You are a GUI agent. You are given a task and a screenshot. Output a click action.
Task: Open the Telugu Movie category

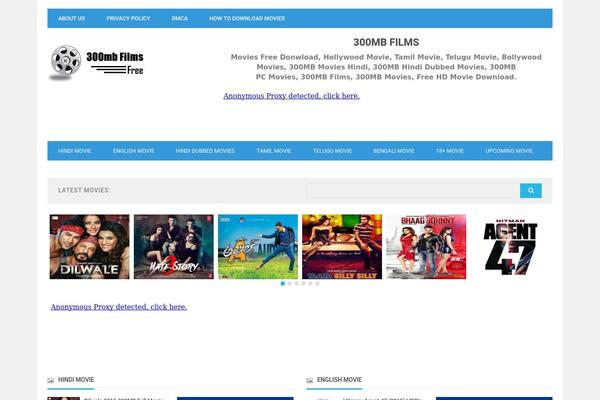[x=332, y=151]
